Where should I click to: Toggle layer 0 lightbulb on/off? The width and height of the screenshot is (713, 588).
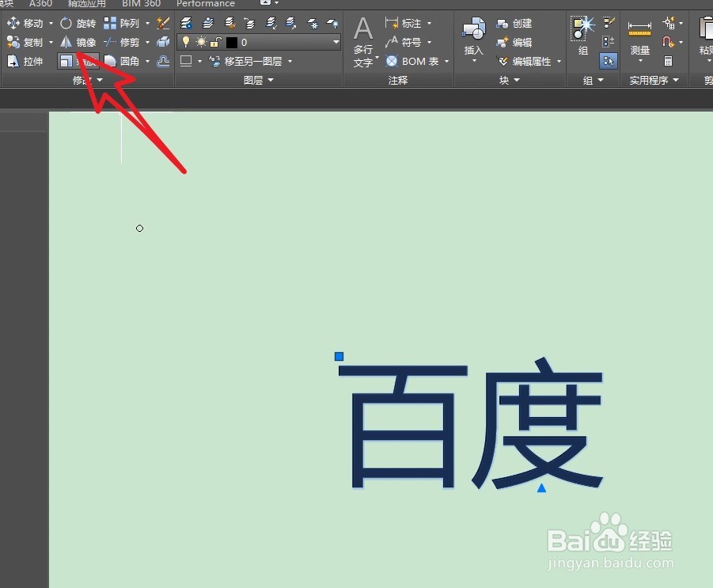185,42
